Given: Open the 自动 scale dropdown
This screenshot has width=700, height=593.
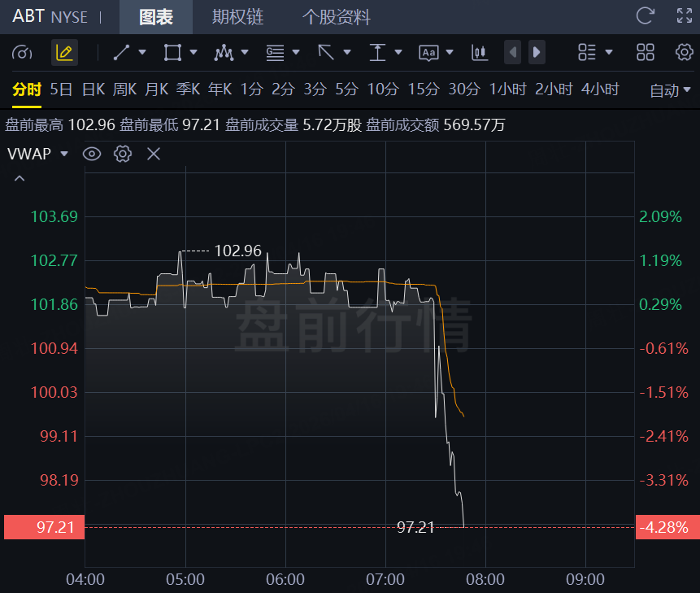Looking at the screenshot, I should (670, 90).
